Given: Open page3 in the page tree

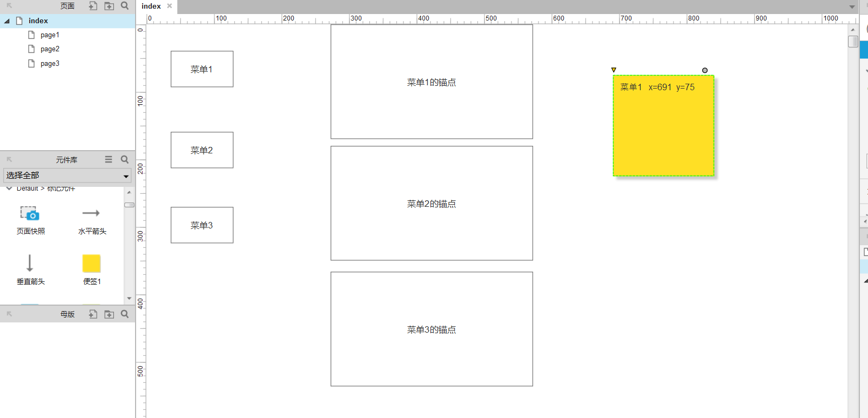Looking at the screenshot, I should pyautogui.click(x=50, y=64).
